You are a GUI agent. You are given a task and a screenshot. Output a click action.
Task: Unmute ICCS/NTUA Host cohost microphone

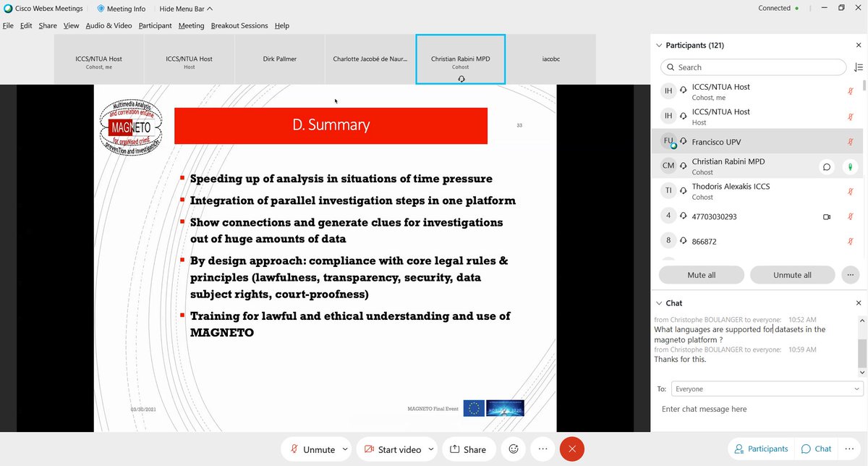(851, 92)
